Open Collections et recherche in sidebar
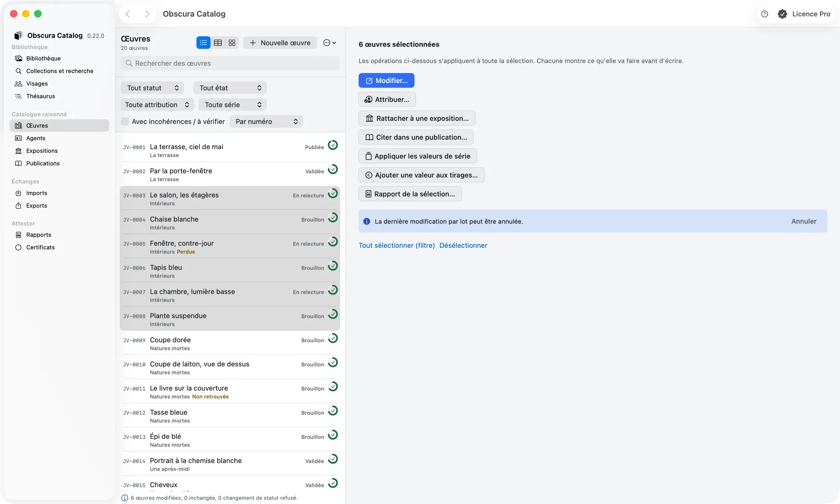This screenshot has width=840, height=504. 59,71
